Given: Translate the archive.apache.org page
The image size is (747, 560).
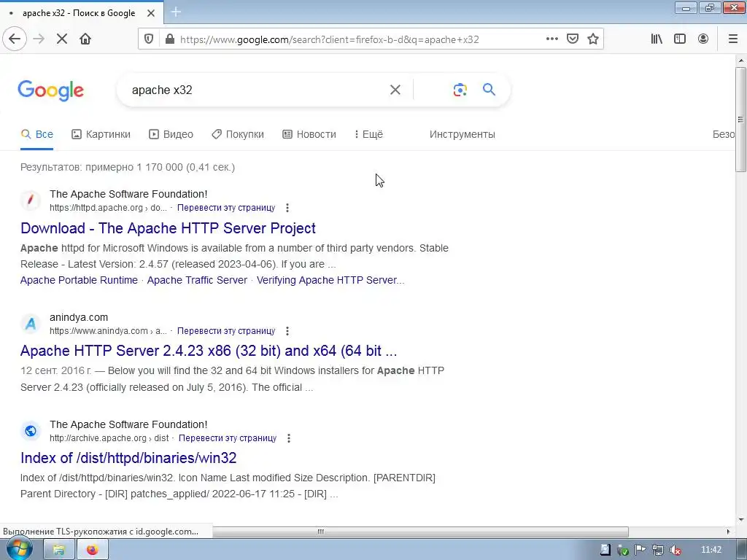Looking at the screenshot, I should pyautogui.click(x=228, y=438).
